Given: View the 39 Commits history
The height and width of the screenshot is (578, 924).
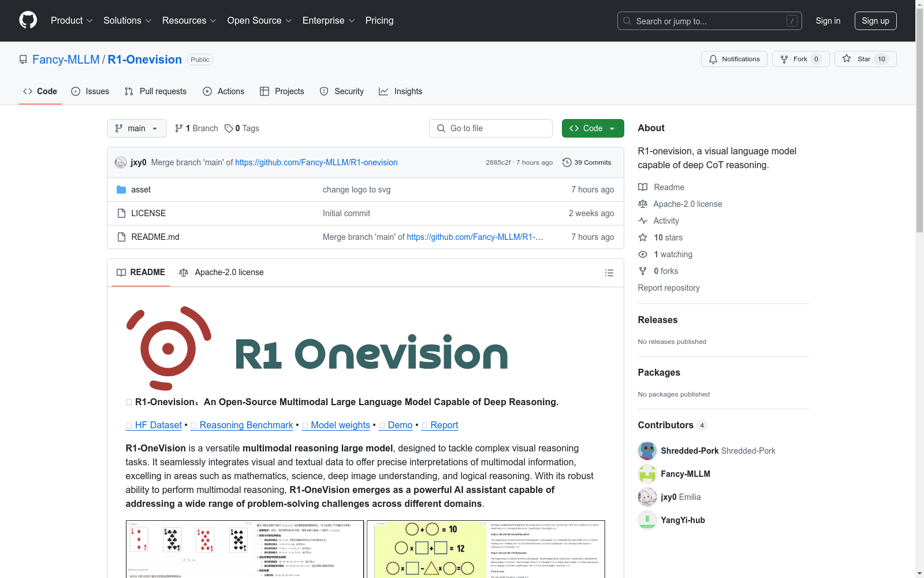Looking at the screenshot, I should (587, 162).
